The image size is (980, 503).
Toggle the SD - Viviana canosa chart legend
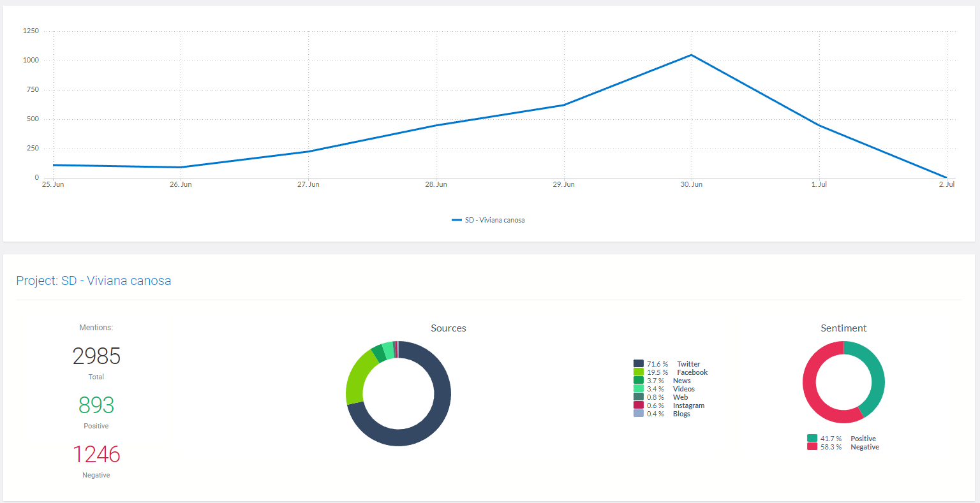[488, 220]
